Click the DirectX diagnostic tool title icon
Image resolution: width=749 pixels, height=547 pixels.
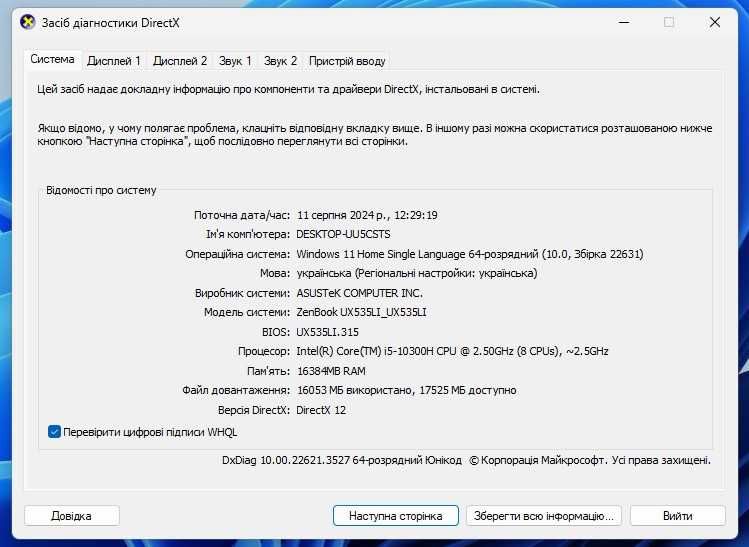click(28, 22)
